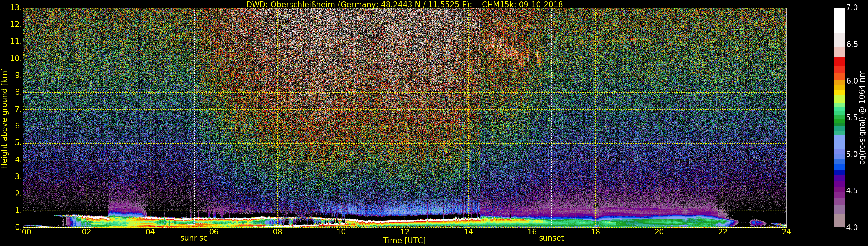The image size is (868, 246).
Task: Click the plot title naming Oberschleißheim station
Action: tap(404, 4)
